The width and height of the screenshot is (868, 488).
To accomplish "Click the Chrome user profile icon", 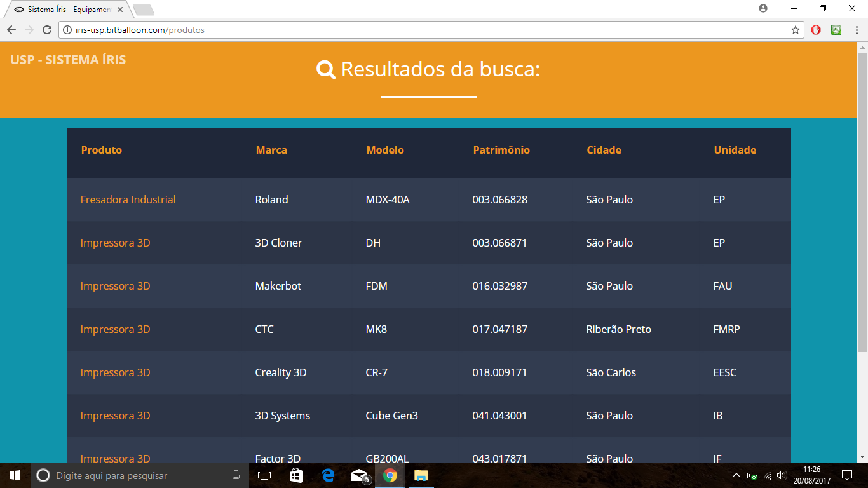I will (x=763, y=8).
